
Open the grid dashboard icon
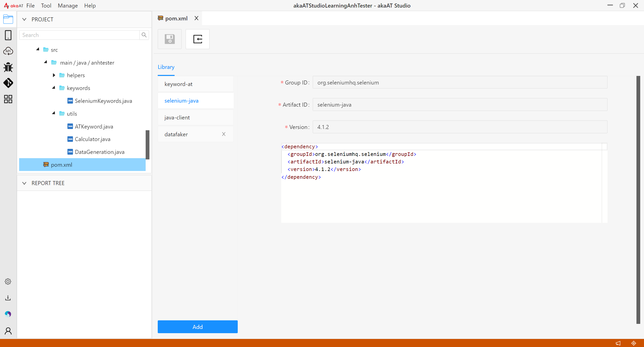(x=8, y=99)
